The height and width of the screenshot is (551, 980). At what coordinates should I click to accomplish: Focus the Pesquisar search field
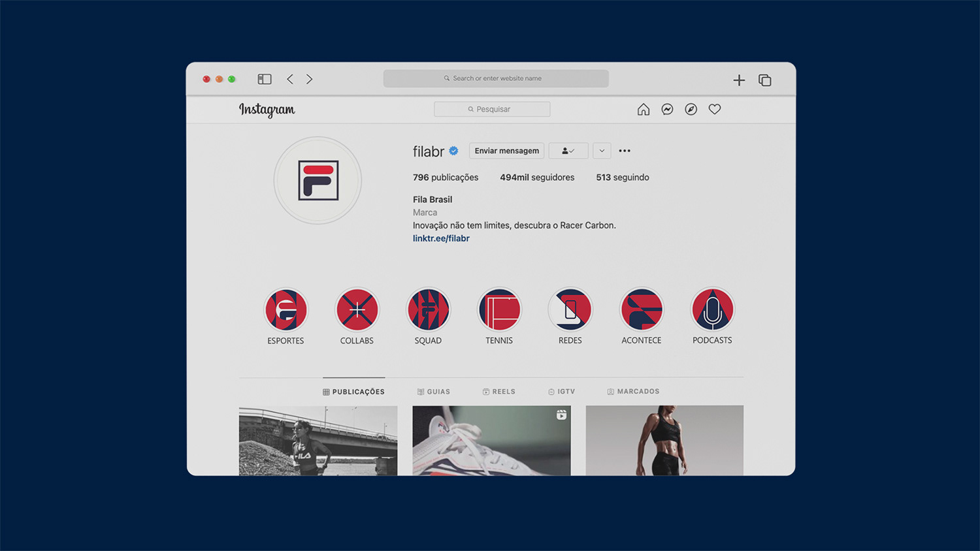tap(492, 109)
